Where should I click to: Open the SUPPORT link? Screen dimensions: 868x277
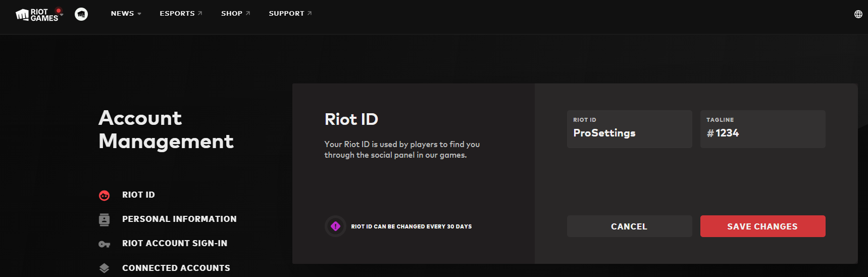290,14
